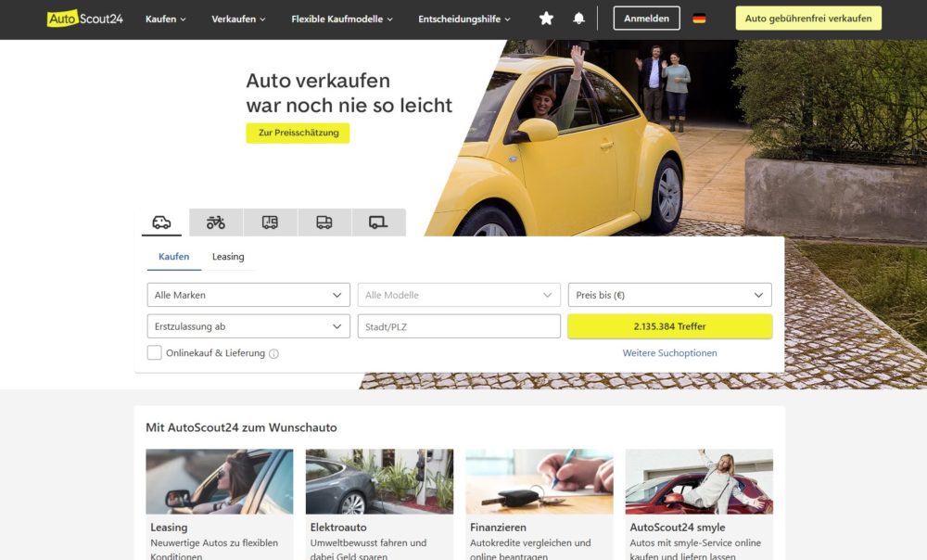
Task: Open the AutoScout24 smyle card thumbnail
Action: coord(699,481)
